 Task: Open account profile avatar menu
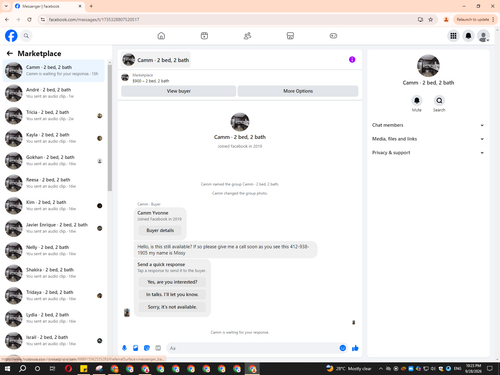pos(483,36)
